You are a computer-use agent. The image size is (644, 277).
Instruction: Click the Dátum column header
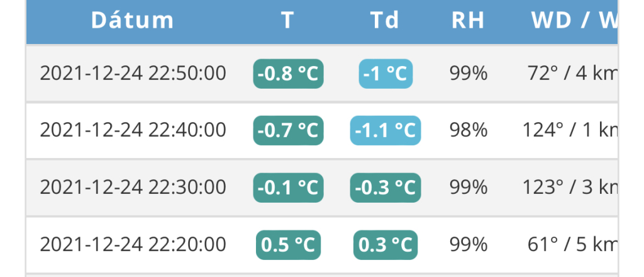(x=132, y=21)
